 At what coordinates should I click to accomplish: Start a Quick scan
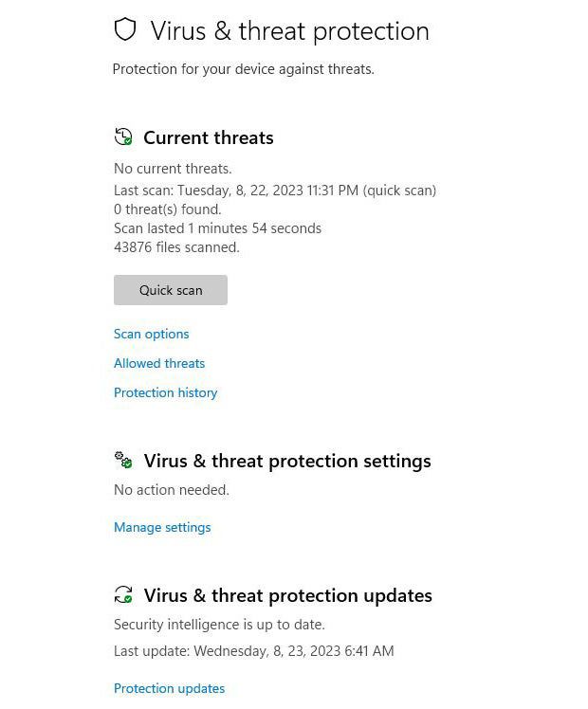click(171, 290)
